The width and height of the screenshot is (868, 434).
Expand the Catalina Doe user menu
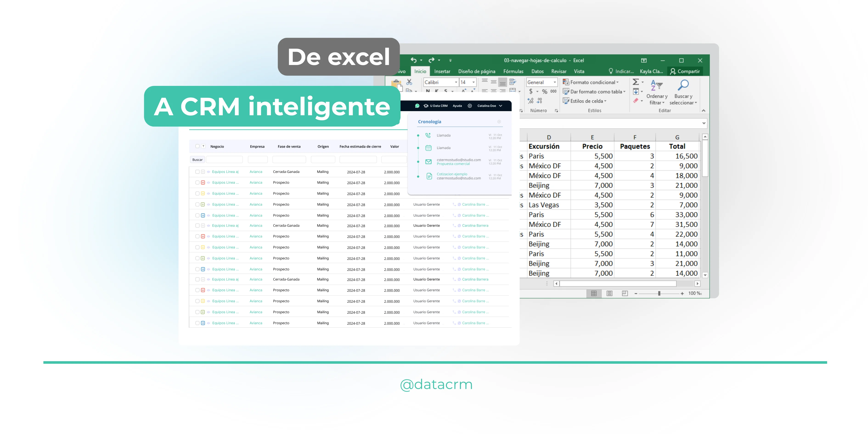(500, 106)
